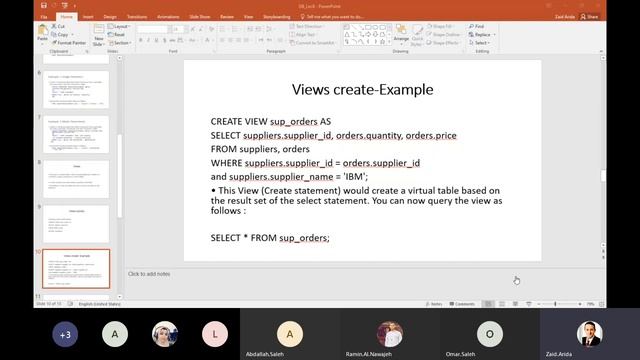
Task: Open Quick Styles gallery
Action: tap(417, 35)
